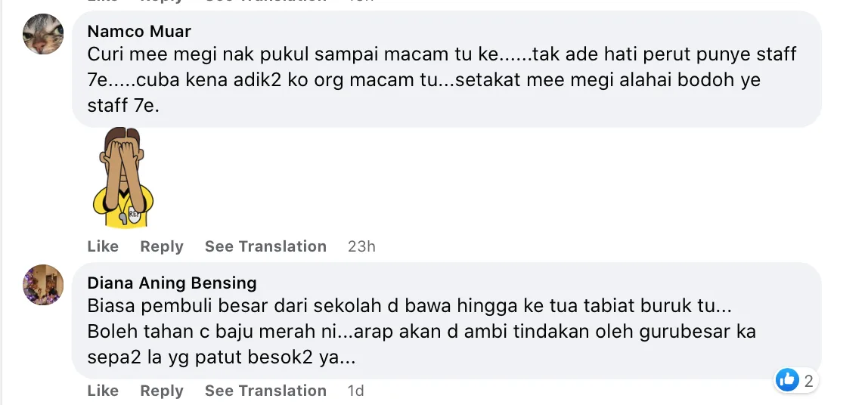
Task: Open Diana Aning Bensing's profile name link
Action: [172, 283]
